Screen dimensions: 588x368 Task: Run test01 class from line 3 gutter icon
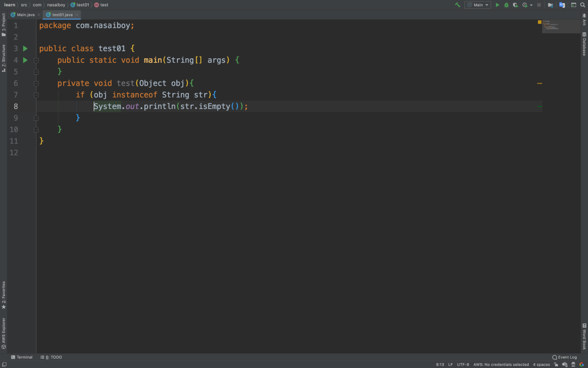pyautogui.click(x=25, y=49)
